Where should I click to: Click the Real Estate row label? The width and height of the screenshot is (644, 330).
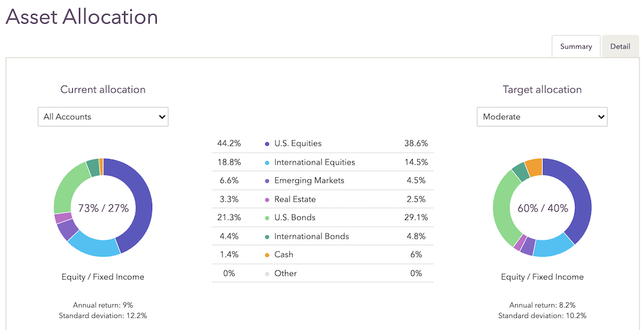(x=295, y=199)
